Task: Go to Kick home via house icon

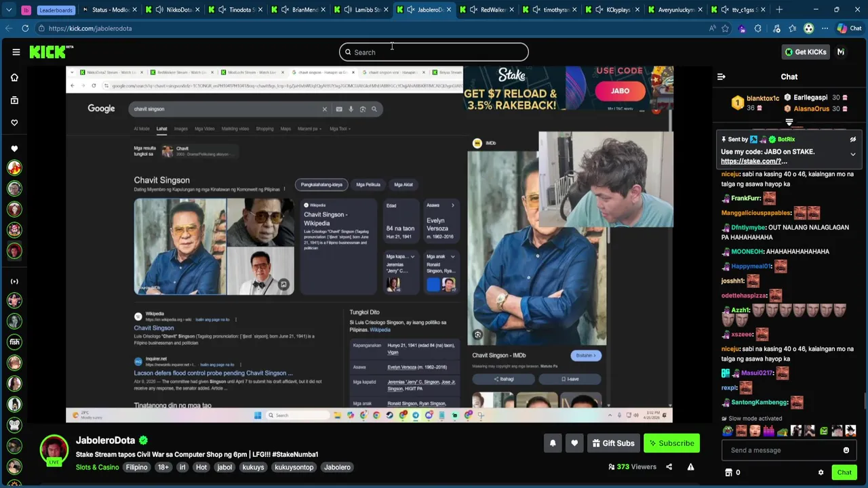Action: click(x=14, y=77)
